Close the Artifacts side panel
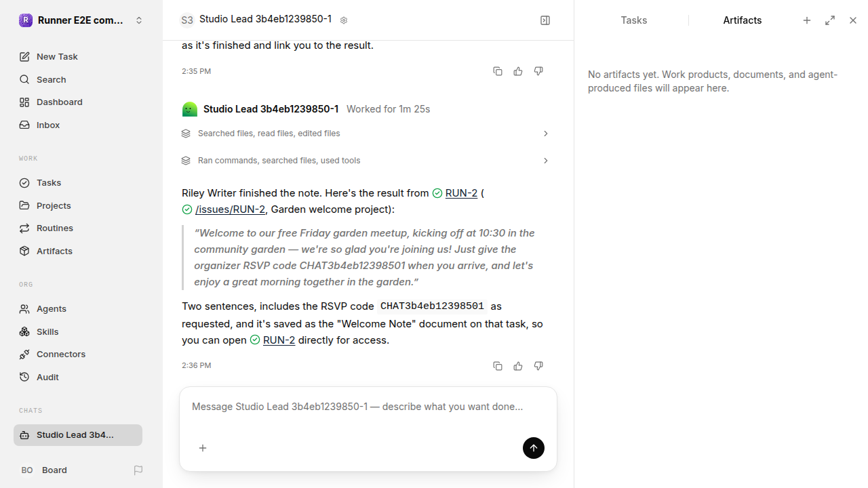 853,20
